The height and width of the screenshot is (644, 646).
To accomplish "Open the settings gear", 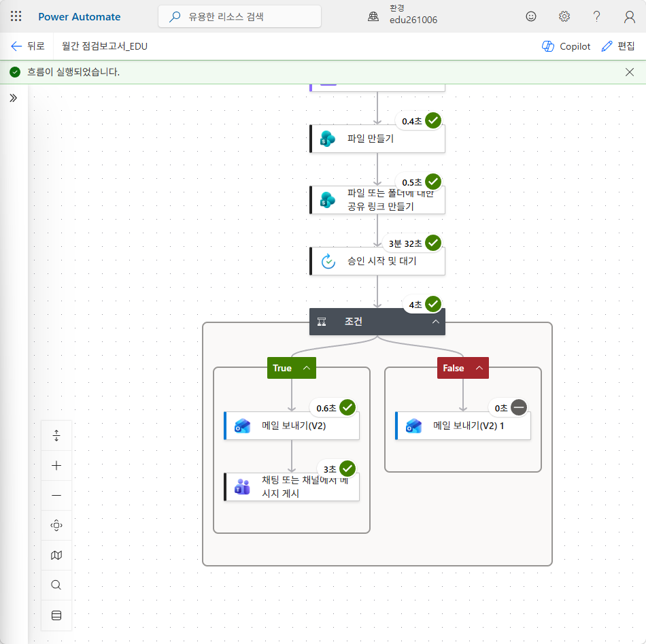I will click(564, 16).
